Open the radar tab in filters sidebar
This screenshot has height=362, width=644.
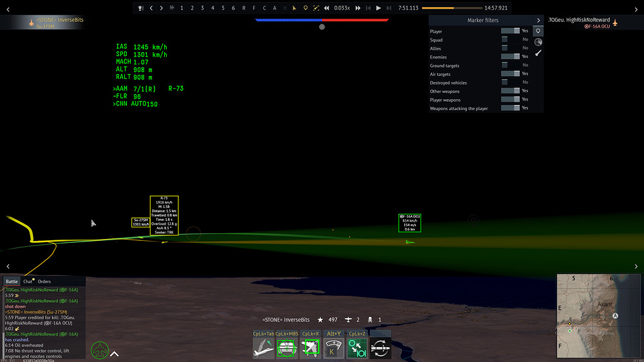point(538,42)
